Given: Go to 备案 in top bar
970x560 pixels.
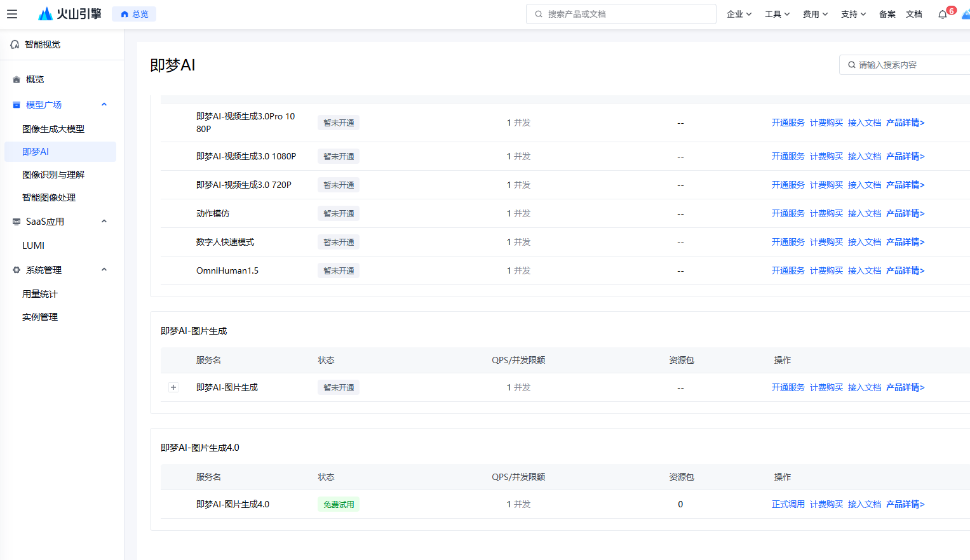Looking at the screenshot, I should click(x=887, y=14).
